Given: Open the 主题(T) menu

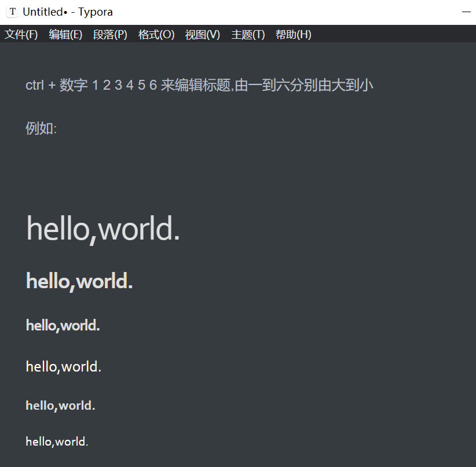Looking at the screenshot, I should pyautogui.click(x=248, y=34).
